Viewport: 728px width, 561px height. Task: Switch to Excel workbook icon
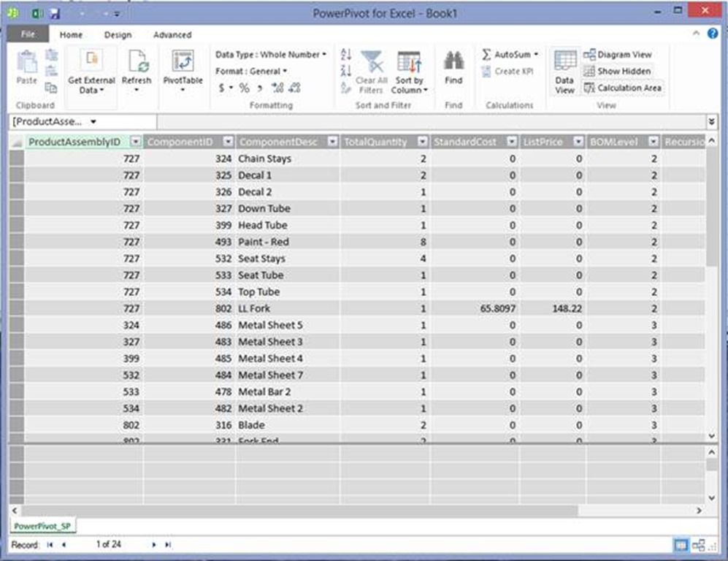tap(37, 13)
